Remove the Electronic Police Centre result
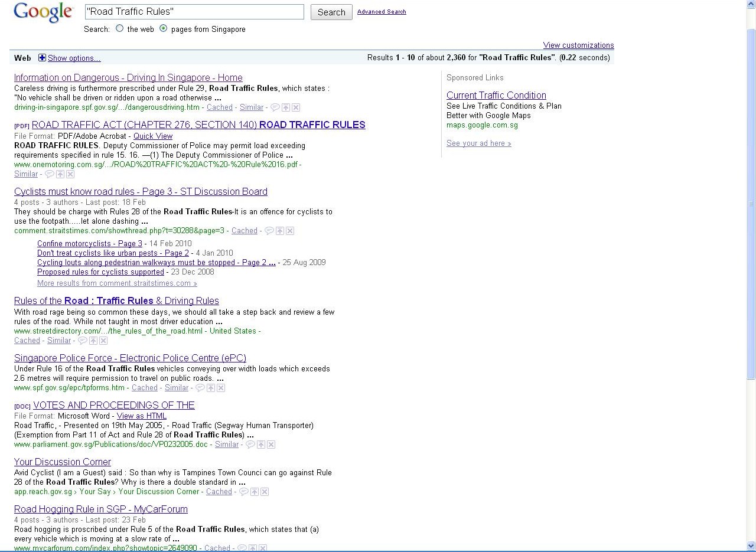 point(221,388)
